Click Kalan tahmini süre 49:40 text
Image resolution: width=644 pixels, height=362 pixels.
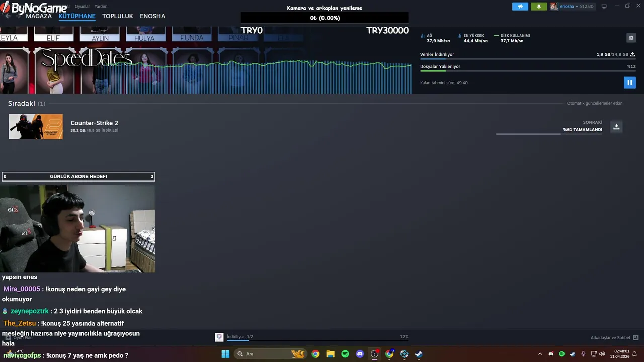(444, 83)
